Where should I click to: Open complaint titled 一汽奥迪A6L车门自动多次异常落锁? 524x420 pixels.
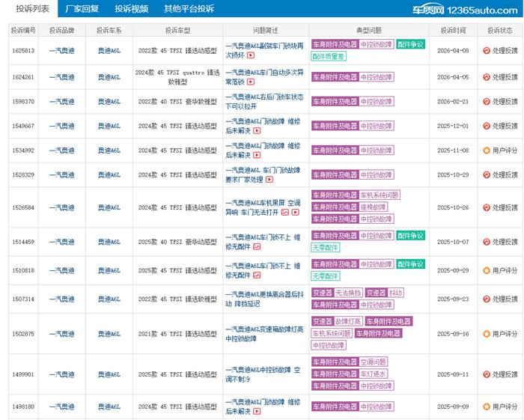click(x=264, y=76)
